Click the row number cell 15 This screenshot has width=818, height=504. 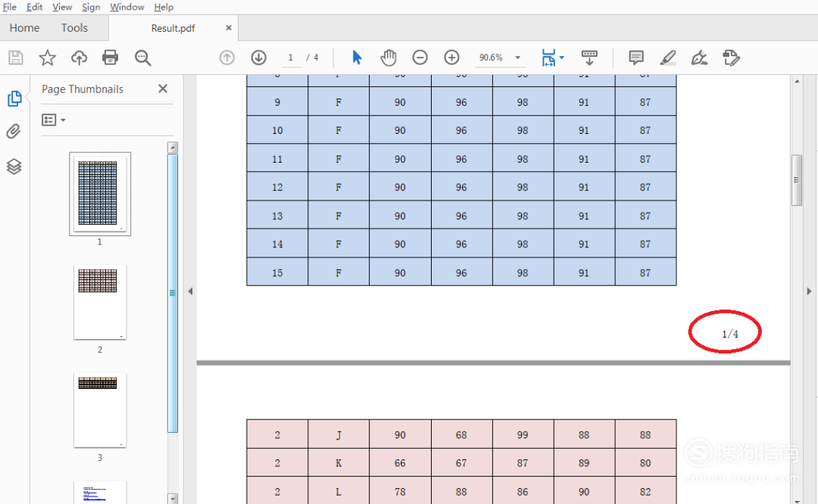point(277,272)
